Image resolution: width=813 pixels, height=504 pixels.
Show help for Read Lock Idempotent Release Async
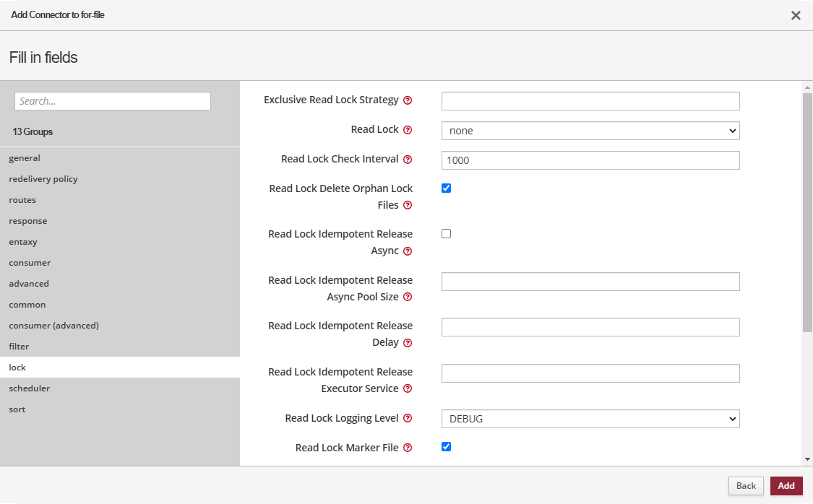pyautogui.click(x=408, y=251)
